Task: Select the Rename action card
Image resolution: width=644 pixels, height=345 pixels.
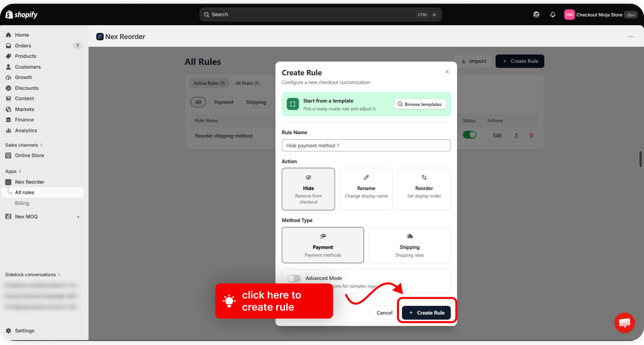Action: coord(366,189)
